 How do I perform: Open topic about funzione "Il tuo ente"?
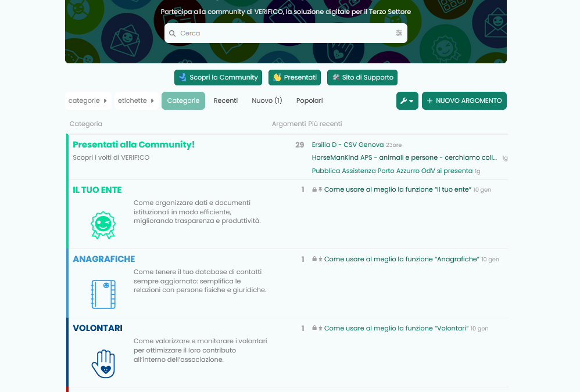(398, 189)
